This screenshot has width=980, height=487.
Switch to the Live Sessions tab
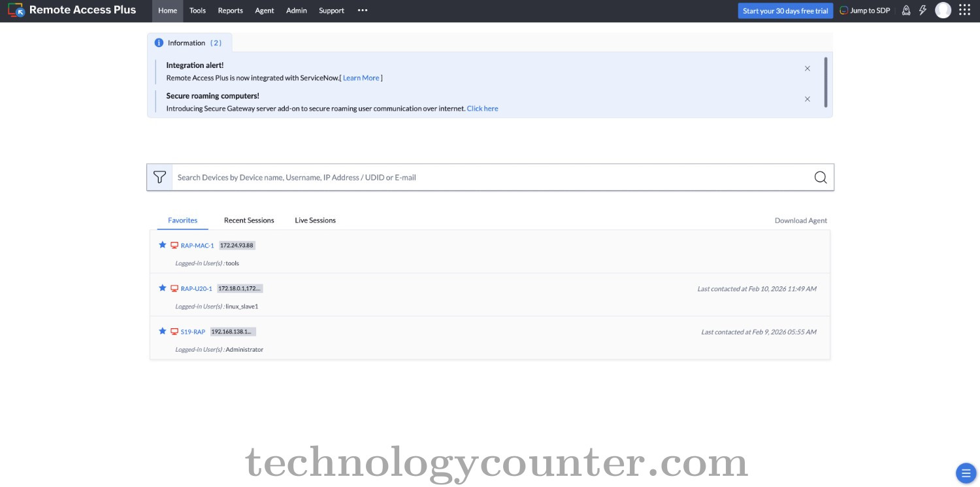coord(315,220)
